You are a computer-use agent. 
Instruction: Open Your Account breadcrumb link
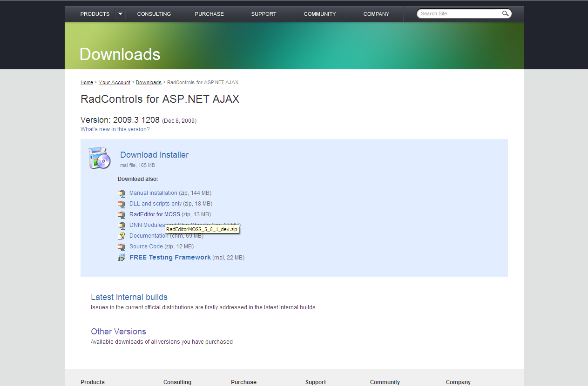(115, 82)
